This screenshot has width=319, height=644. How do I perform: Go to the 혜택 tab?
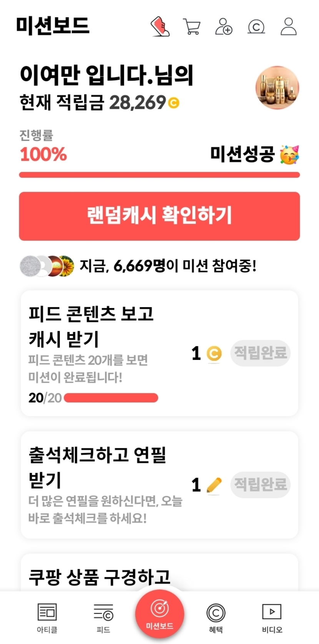coord(216,617)
